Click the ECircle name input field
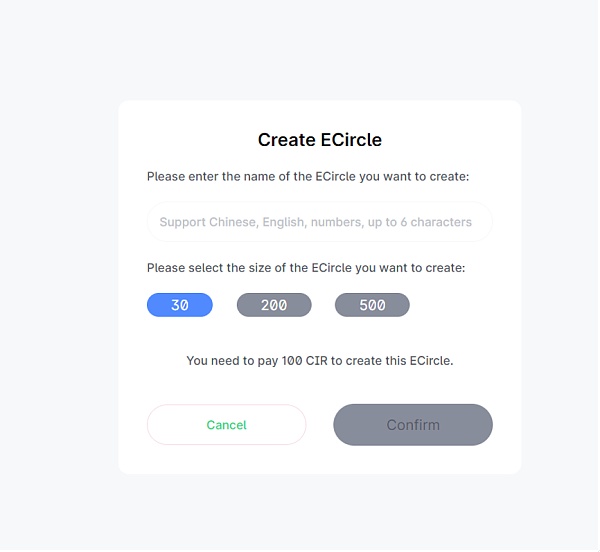Viewport: 600px width, 552px height. [x=321, y=223]
